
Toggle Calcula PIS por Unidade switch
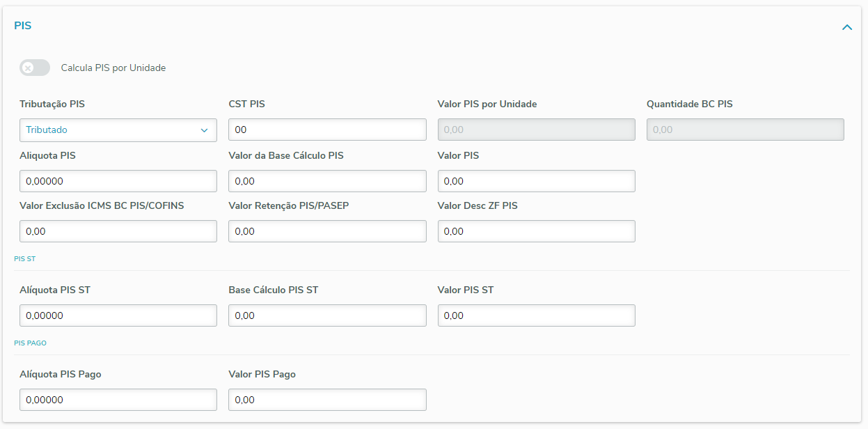click(35, 68)
